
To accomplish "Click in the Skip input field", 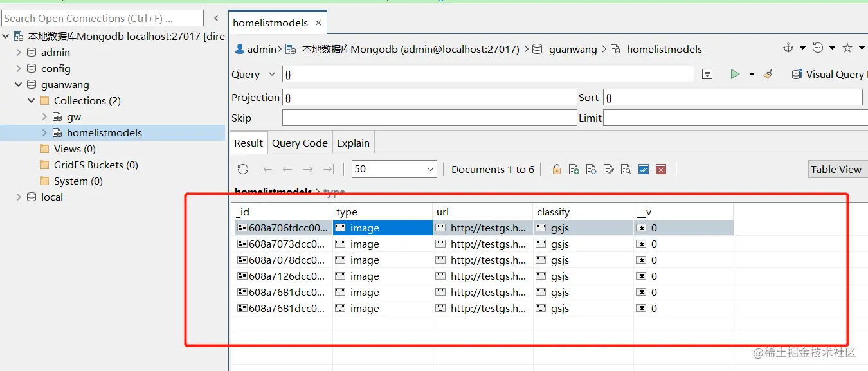I will [429, 118].
